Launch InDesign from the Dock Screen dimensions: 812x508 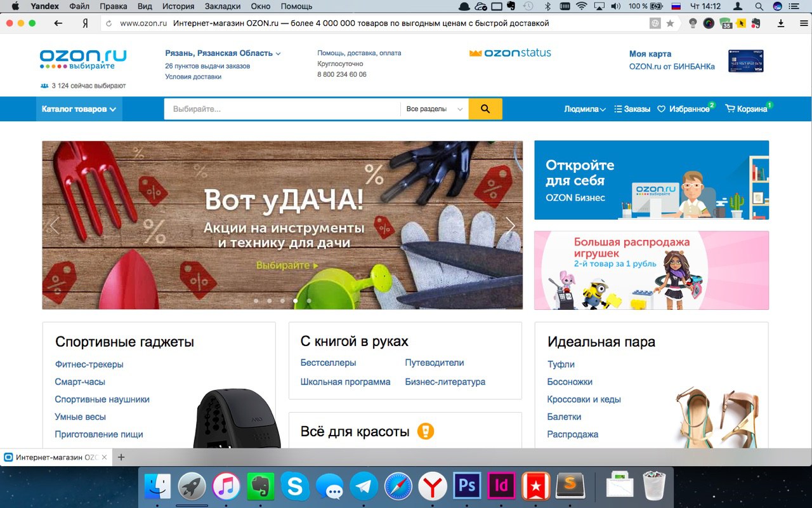click(x=501, y=487)
